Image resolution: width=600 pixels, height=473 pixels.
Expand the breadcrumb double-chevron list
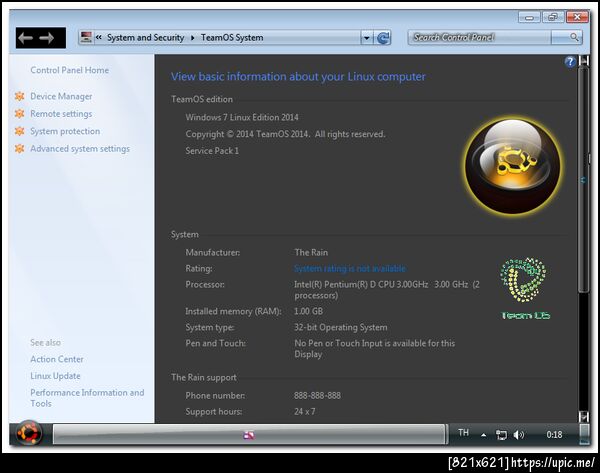pos(98,37)
